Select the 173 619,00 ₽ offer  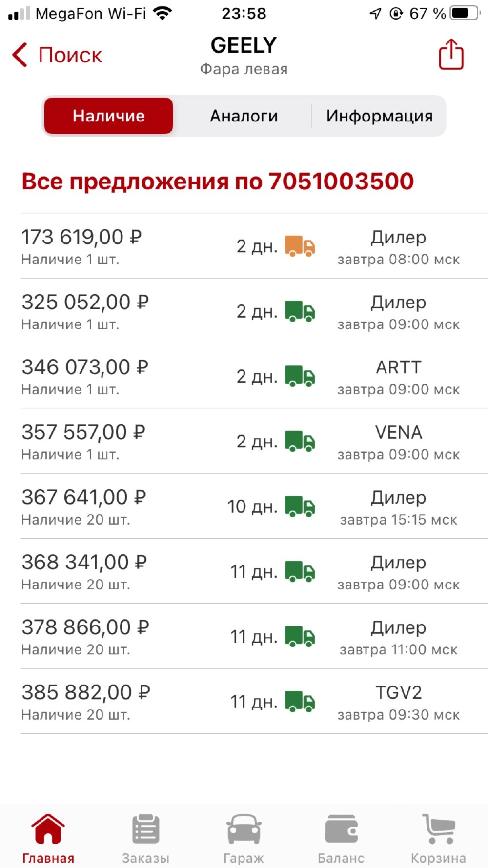(254, 246)
